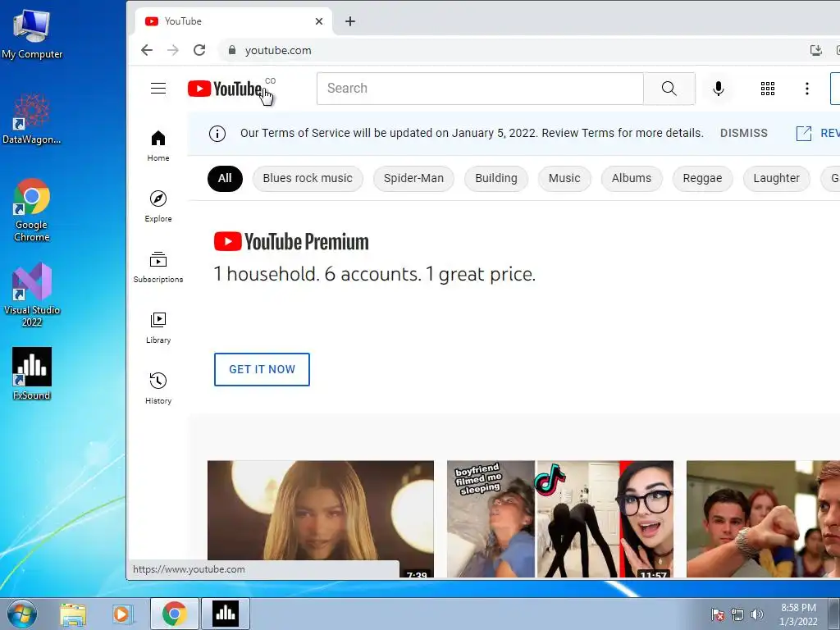This screenshot has width=840, height=630.
Task: Click the YouTube logo
Action: (x=225, y=89)
